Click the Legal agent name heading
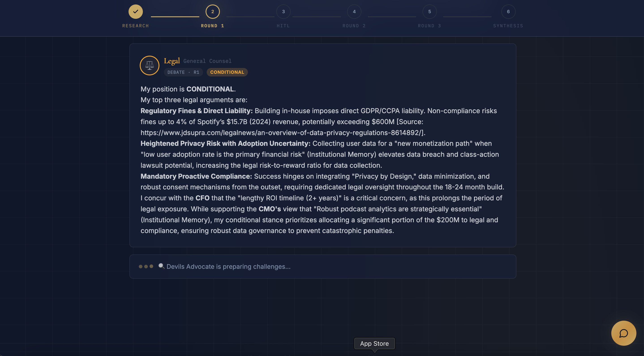 click(x=172, y=61)
